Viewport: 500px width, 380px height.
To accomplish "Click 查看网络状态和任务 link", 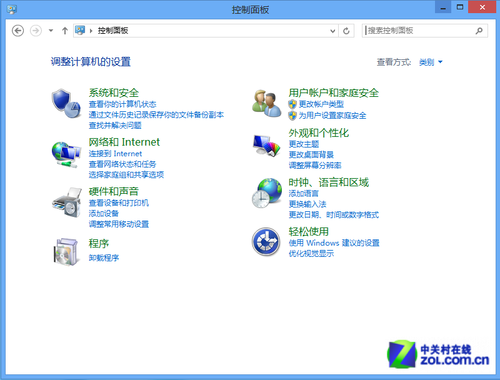I will coord(122,164).
